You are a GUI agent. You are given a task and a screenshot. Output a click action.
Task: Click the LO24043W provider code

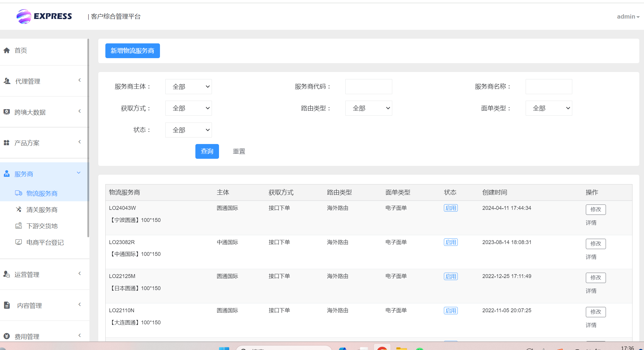(x=122, y=208)
